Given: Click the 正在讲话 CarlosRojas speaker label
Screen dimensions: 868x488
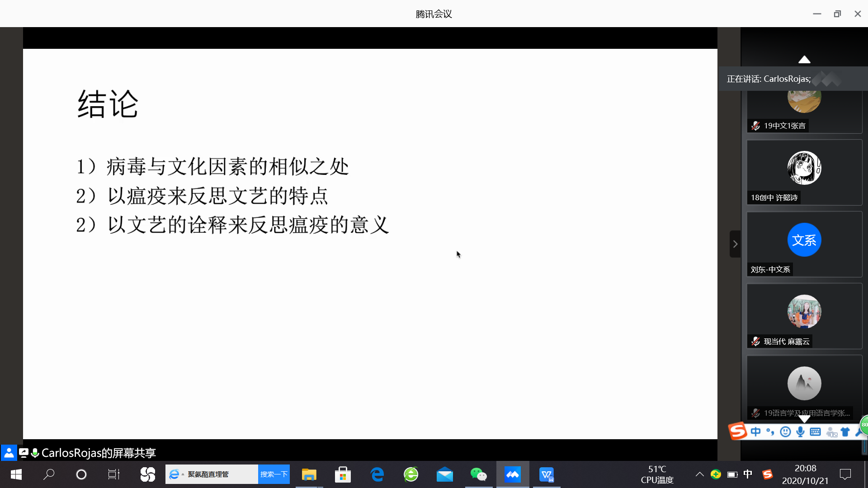Looking at the screenshot, I should [769, 79].
